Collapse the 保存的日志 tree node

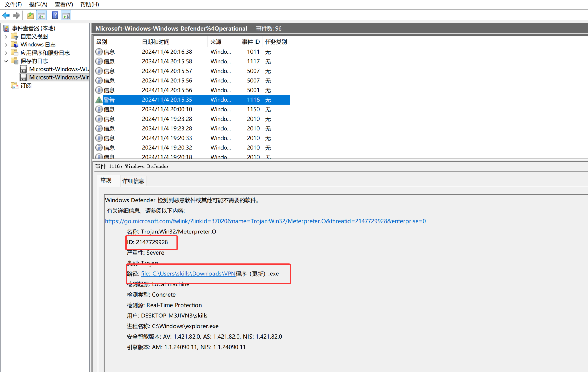tap(6, 61)
